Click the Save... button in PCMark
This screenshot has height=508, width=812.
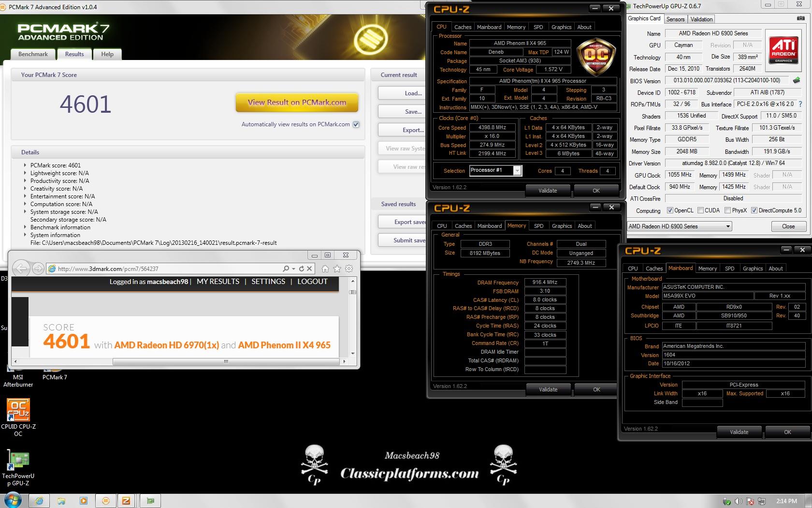[x=403, y=112]
